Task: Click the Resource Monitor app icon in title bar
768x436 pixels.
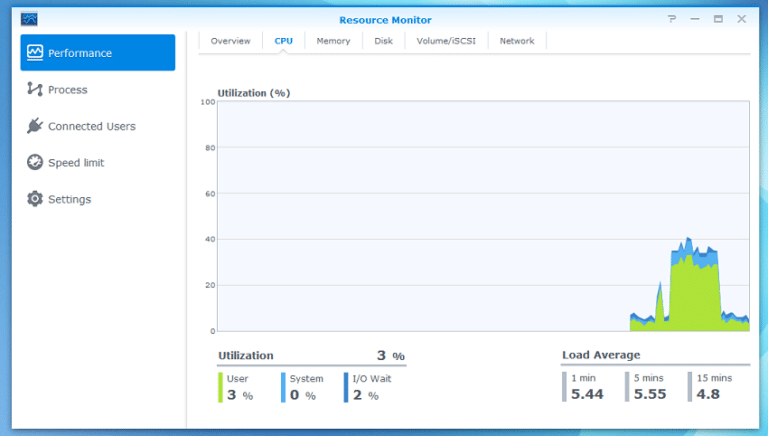Action: pyautogui.click(x=29, y=19)
